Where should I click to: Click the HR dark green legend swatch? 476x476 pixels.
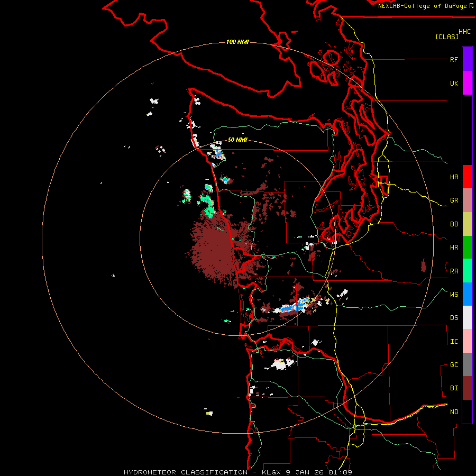467,248
